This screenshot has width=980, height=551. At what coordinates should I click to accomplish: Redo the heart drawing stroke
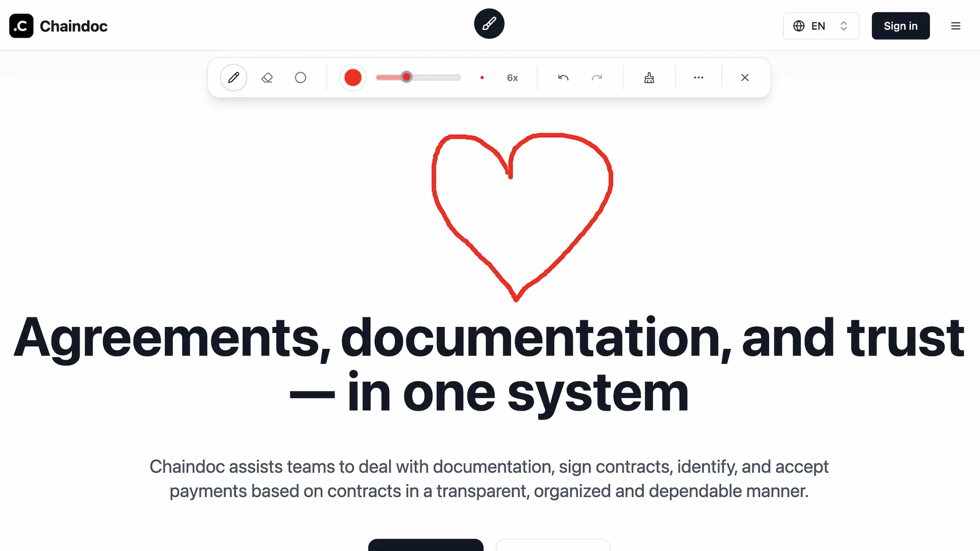(597, 78)
